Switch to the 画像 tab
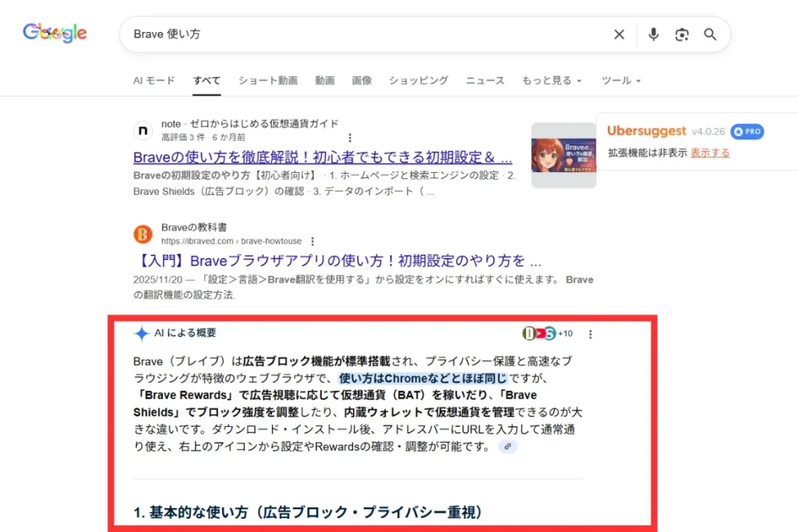Image resolution: width=798 pixels, height=532 pixels. click(x=362, y=80)
